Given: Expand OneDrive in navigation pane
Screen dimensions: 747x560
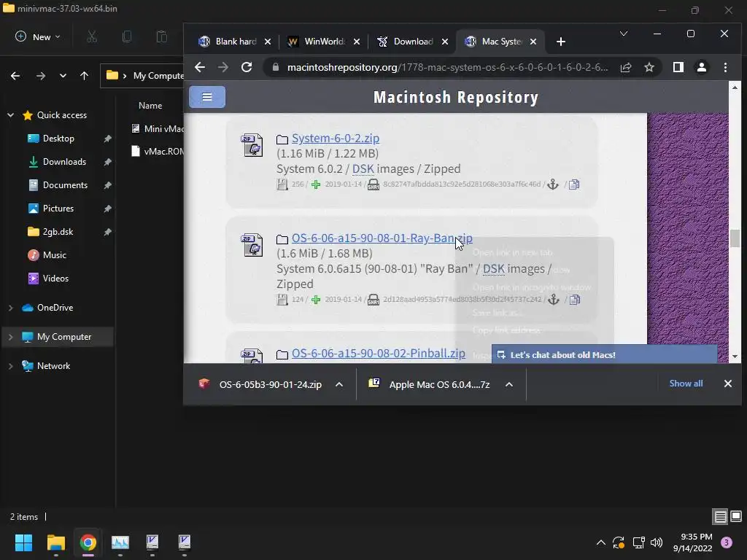Looking at the screenshot, I should point(10,308).
